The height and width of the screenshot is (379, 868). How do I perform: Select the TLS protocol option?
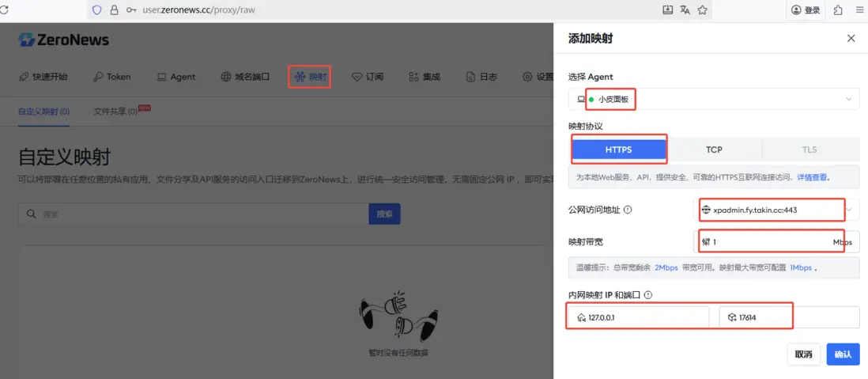pos(810,150)
